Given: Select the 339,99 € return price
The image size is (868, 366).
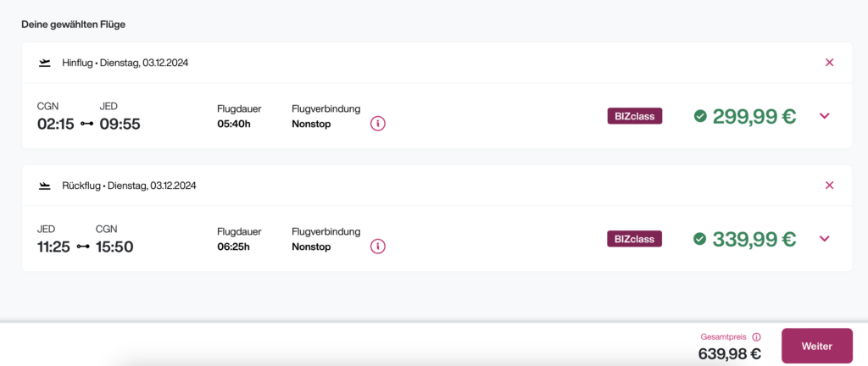Looking at the screenshot, I should click(754, 239).
